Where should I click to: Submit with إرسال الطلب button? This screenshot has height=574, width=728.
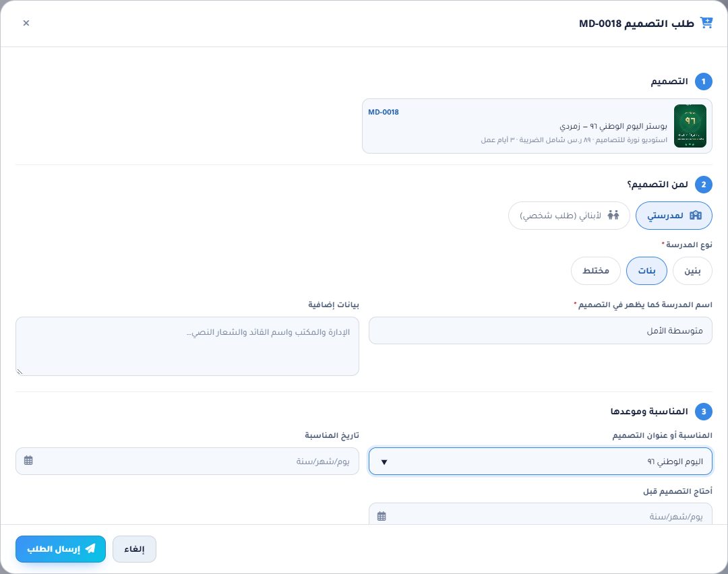61,549
